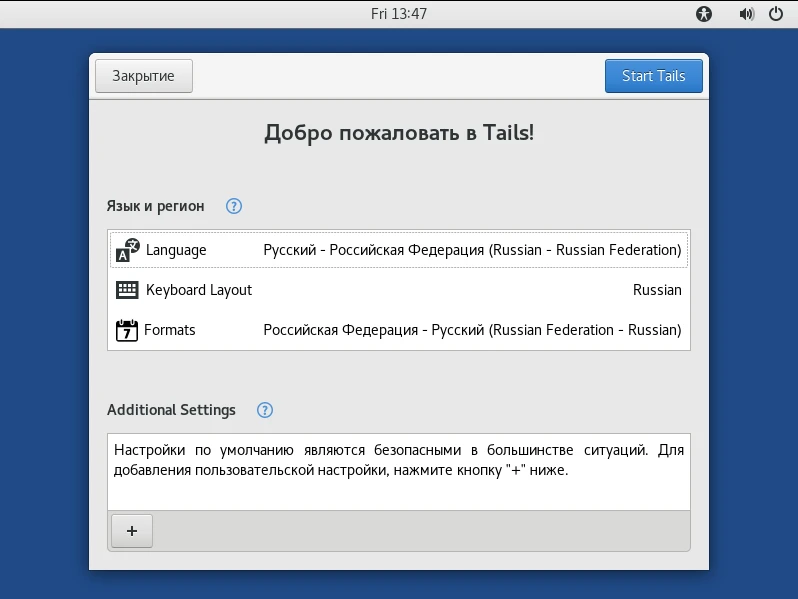Select the Formats row label
This screenshot has width=798, height=599.
pos(170,330)
